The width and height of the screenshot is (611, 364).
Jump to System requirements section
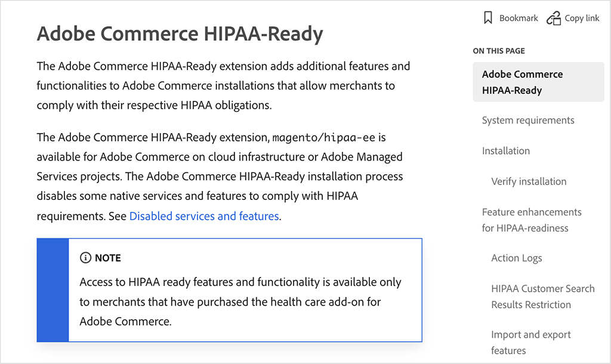[x=528, y=120]
